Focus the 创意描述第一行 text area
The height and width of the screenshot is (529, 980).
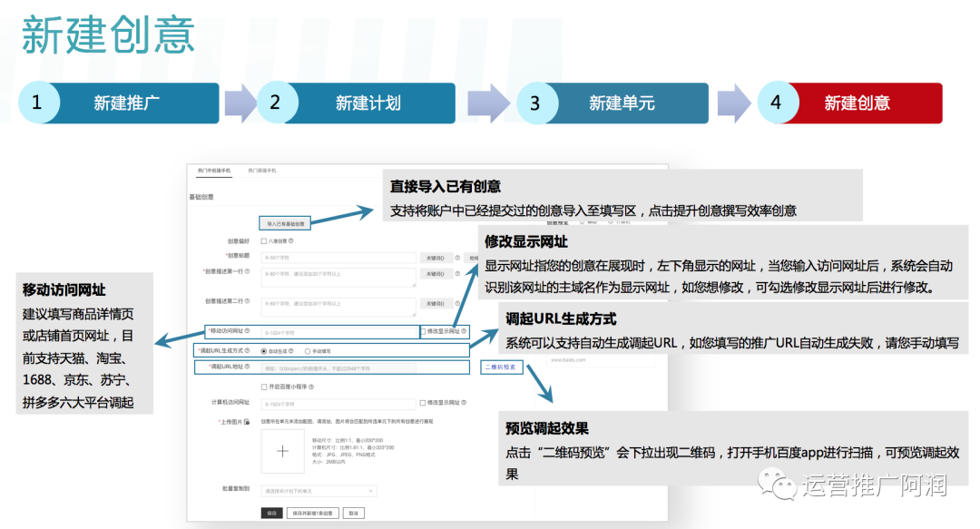click(338, 278)
